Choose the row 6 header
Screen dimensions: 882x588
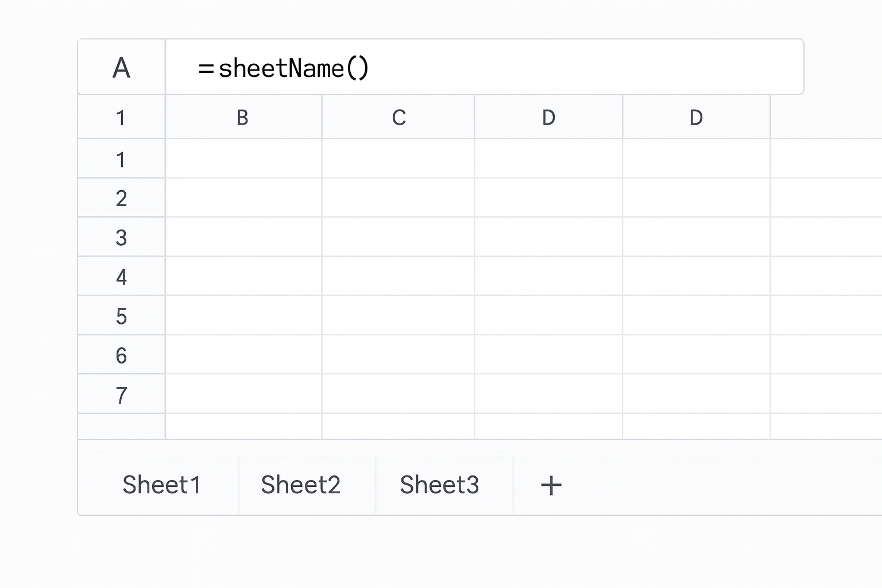pos(121,355)
